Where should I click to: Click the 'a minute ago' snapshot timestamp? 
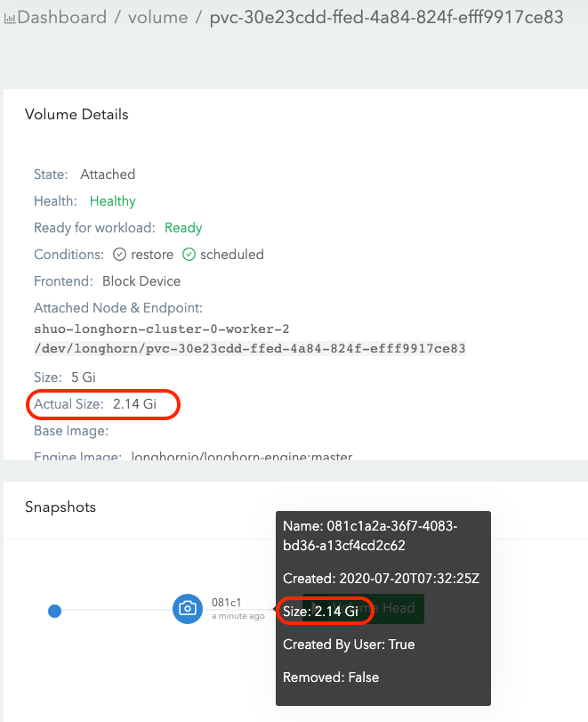238,616
